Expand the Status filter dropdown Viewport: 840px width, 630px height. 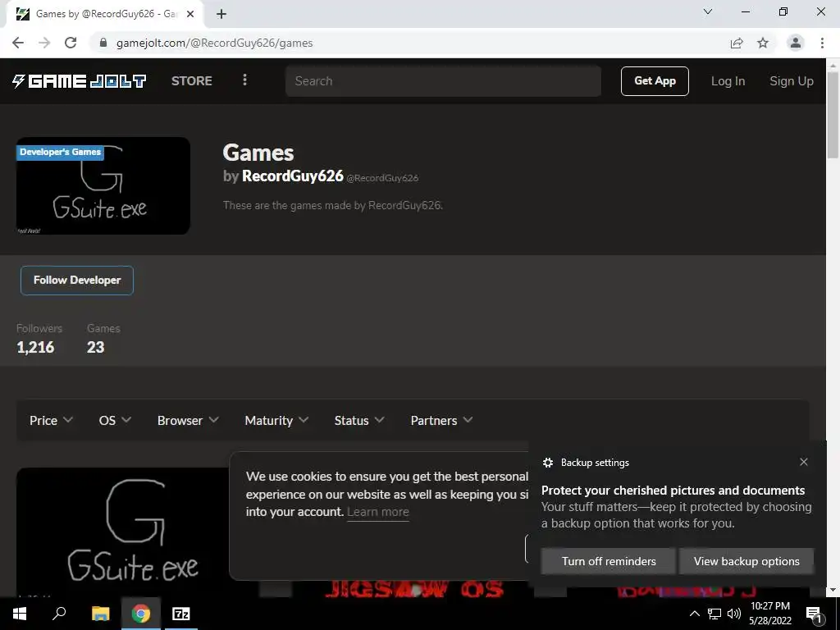click(359, 421)
